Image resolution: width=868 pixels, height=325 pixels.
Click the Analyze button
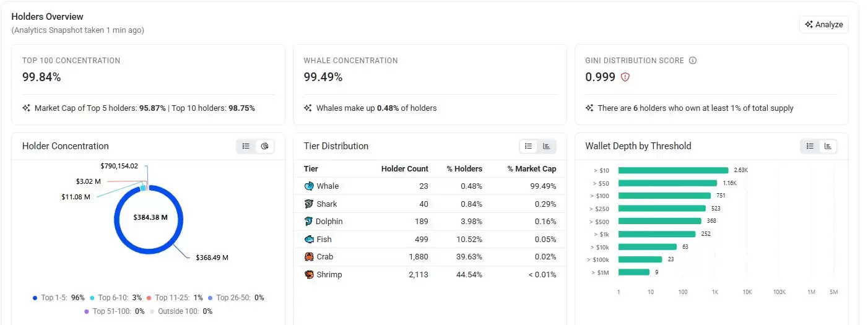[823, 25]
